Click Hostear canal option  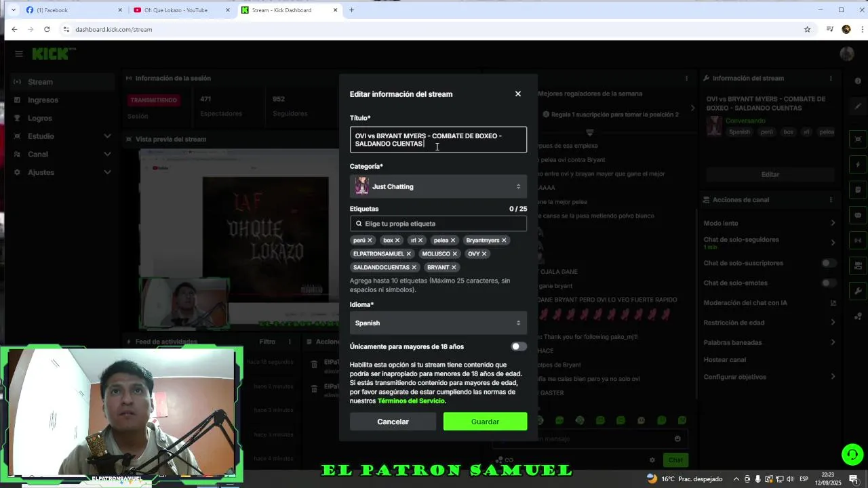point(725,360)
